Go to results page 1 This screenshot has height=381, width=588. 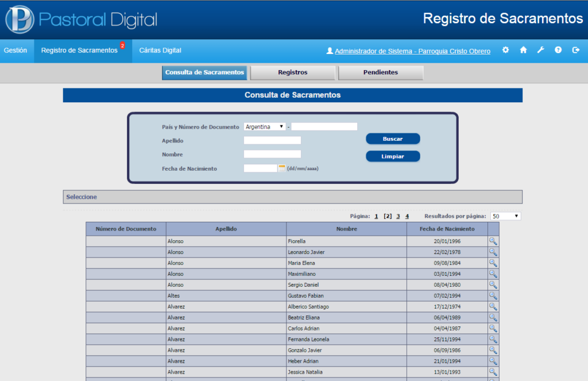376,216
